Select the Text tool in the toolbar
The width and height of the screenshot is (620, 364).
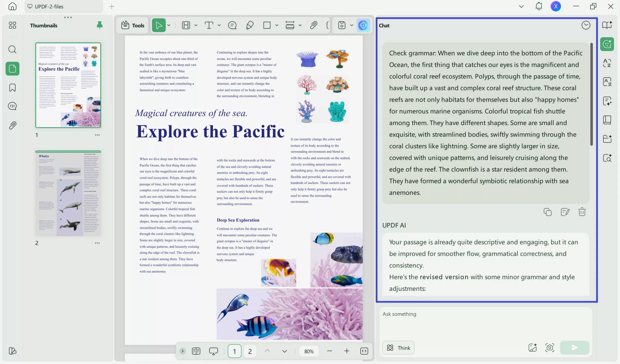pyautogui.click(x=209, y=25)
